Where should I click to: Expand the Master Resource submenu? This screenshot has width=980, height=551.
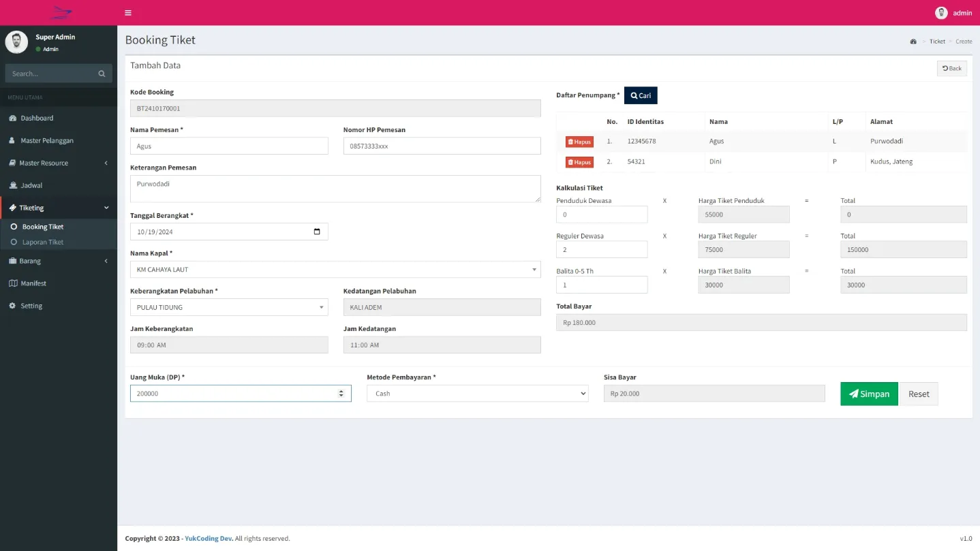click(x=59, y=163)
